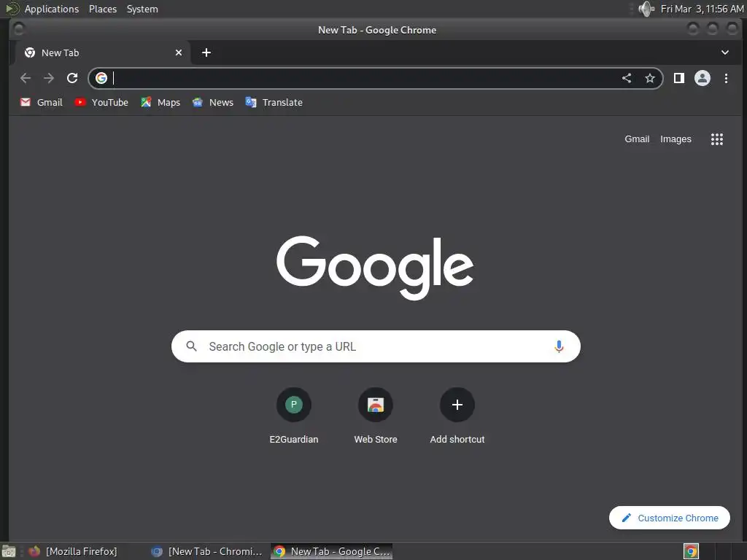Open the System menu
Viewport: 747px width, 560px height.
pos(142,9)
